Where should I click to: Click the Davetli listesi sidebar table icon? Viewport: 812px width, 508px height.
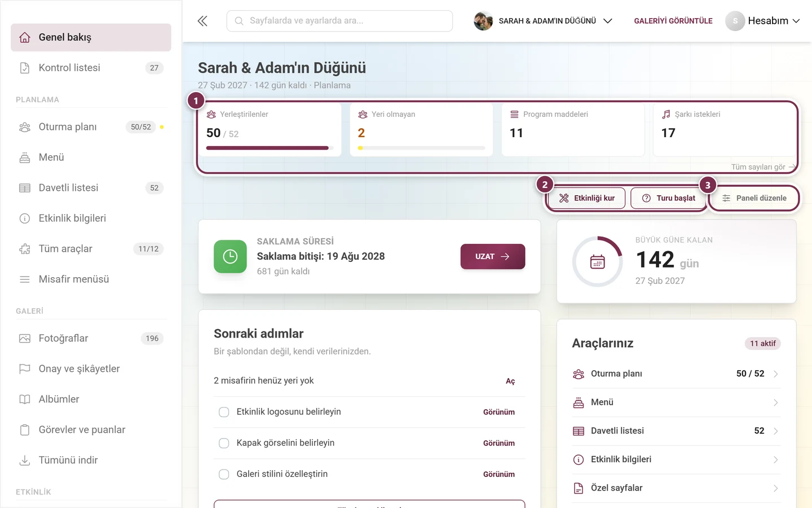pyautogui.click(x=25, y=188)
